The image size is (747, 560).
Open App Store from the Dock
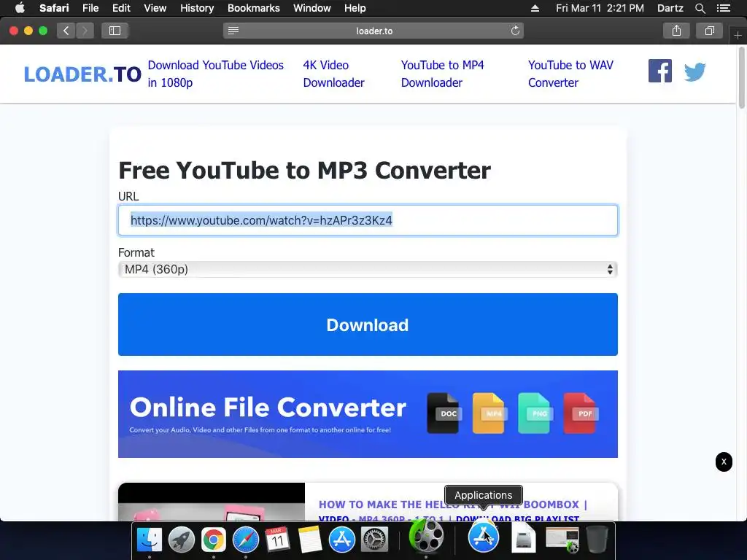point(342,540)
